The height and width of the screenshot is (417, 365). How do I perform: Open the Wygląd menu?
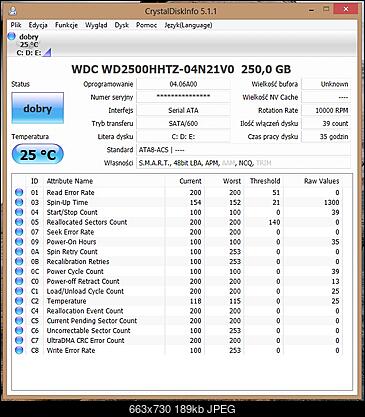point(96,25)
